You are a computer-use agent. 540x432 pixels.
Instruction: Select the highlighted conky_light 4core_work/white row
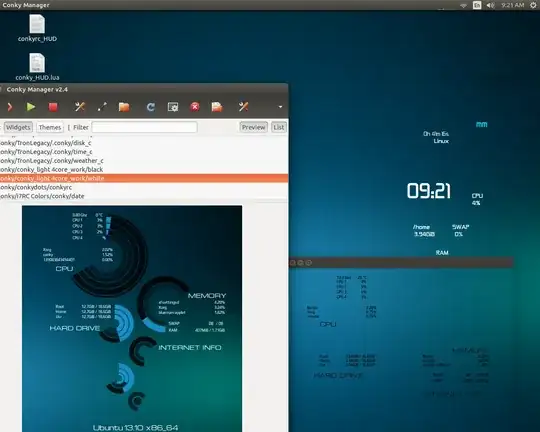(144, 178)
